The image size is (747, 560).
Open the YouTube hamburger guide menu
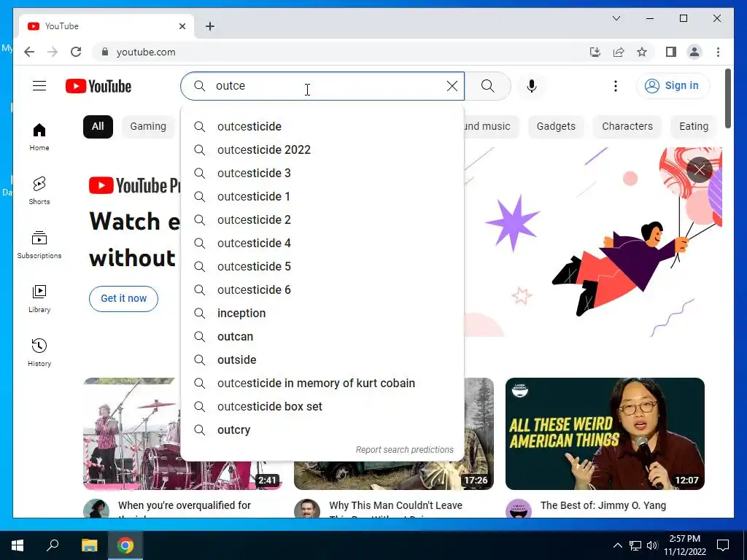click(x=39, y=86)
